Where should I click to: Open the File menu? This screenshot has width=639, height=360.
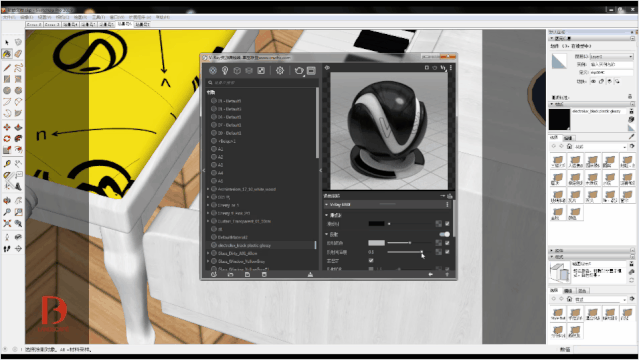(9, 17)
